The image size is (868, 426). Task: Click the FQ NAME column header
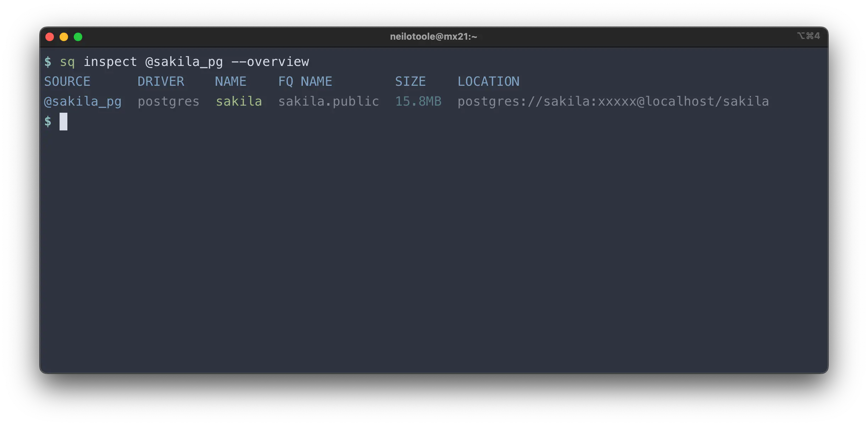pos(305,82)
